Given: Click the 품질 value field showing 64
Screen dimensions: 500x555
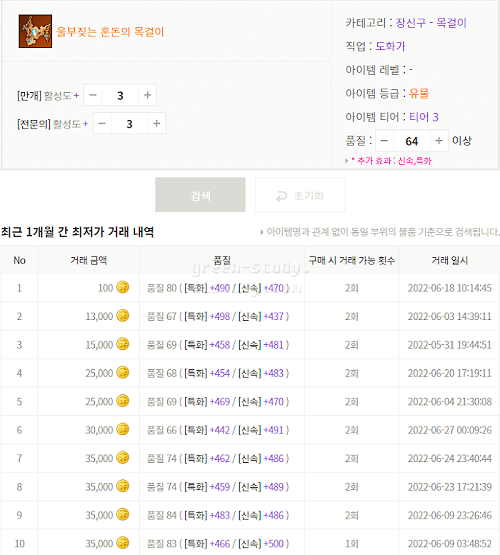Looking at the screenshot, I should (412, 141).
